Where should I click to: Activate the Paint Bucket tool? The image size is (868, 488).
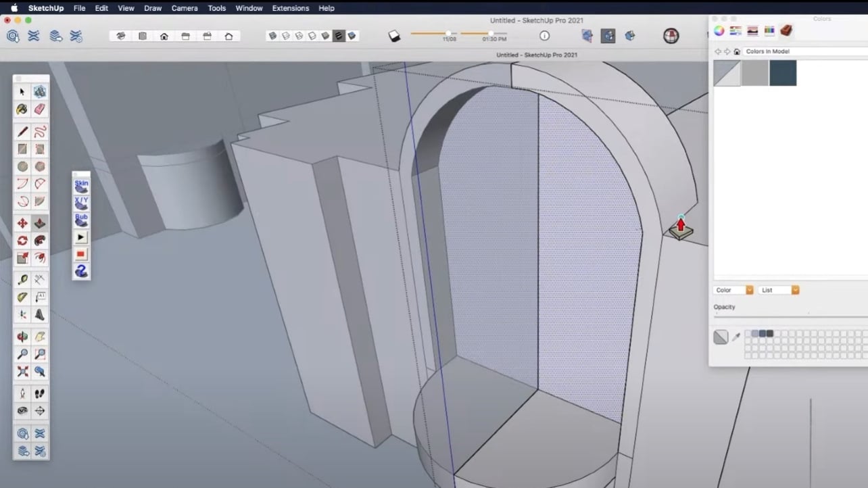[x=22, y=109]
